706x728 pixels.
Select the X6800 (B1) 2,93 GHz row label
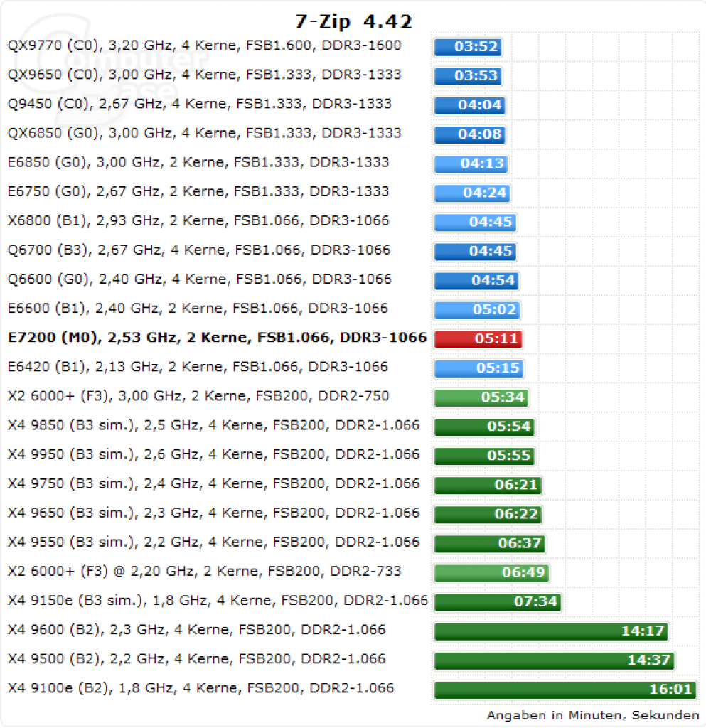[x=198, y=221]
